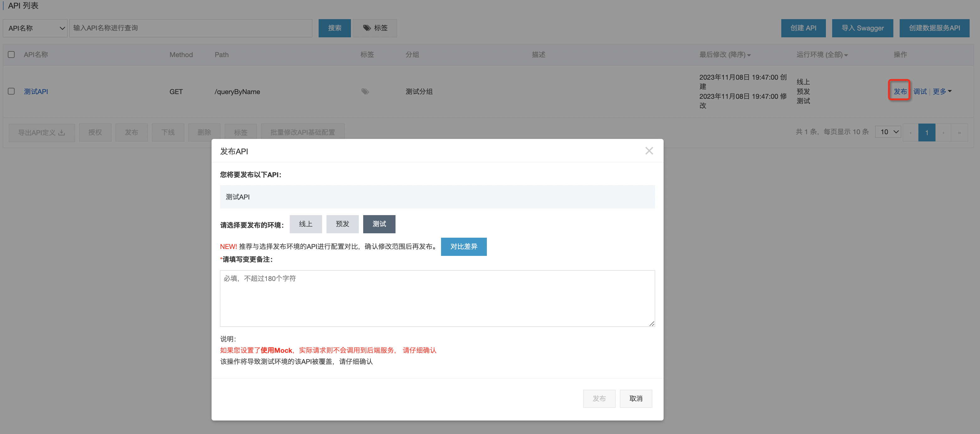Open the API名称 search type dropdown
Viewport: 980px width, 434px height.
[35, 28]
